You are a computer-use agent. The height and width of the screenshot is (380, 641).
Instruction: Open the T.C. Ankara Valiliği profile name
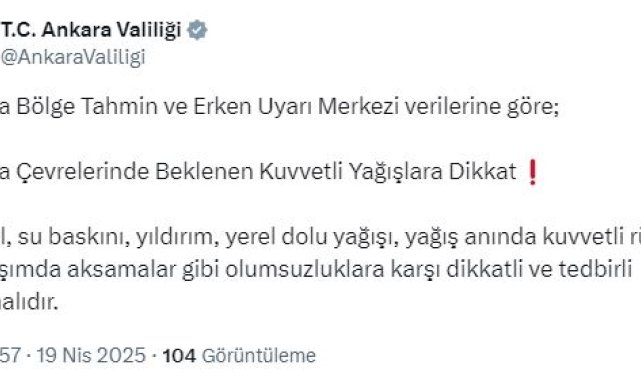(x=91, y=29)
